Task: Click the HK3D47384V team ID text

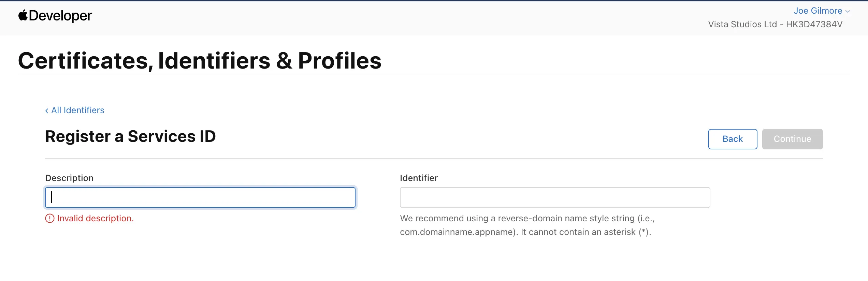Action: (814, 24)
